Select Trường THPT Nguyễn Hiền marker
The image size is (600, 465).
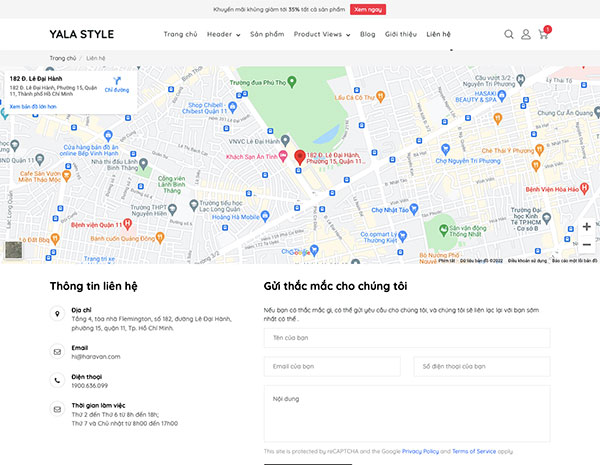[x=173, y=209]
